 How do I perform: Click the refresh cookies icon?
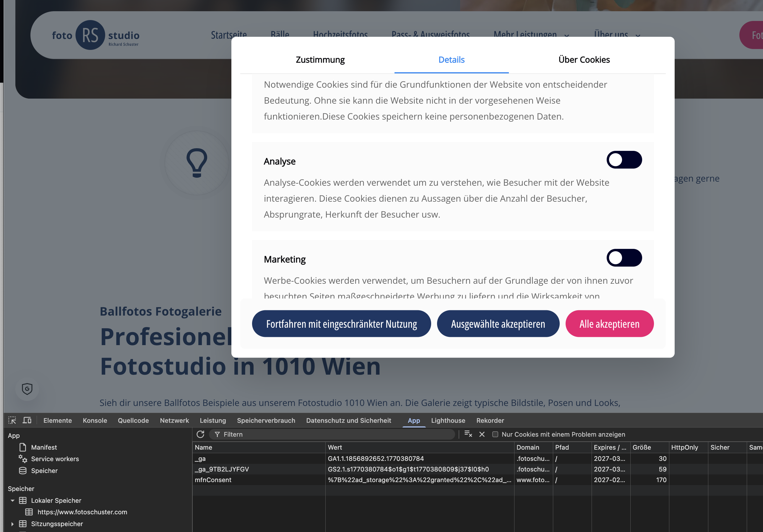(x=200, y=434)
